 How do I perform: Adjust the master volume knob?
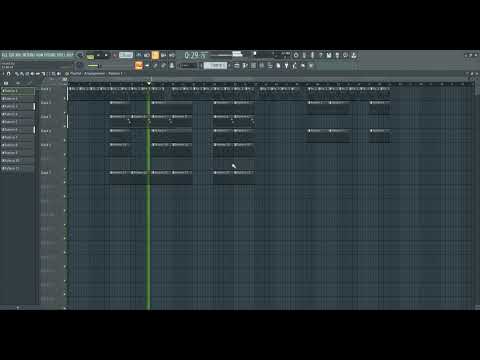(x=80, y=55)
